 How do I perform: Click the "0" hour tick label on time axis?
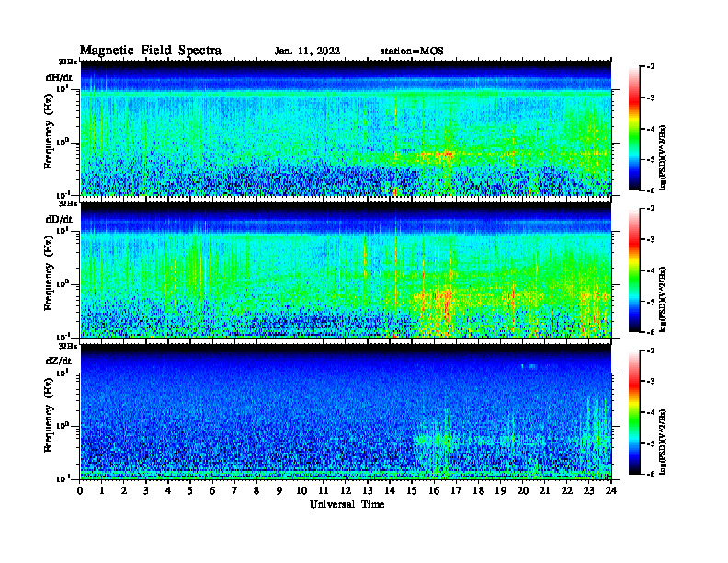(x=80, y=490)
